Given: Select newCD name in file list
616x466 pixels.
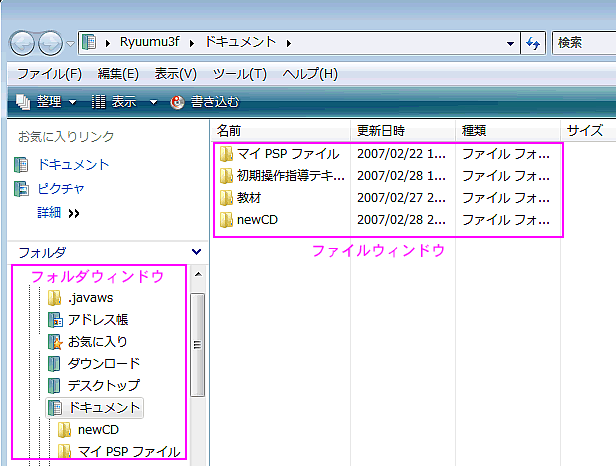Looking at the screenshot, I should (x=257, y=220).
